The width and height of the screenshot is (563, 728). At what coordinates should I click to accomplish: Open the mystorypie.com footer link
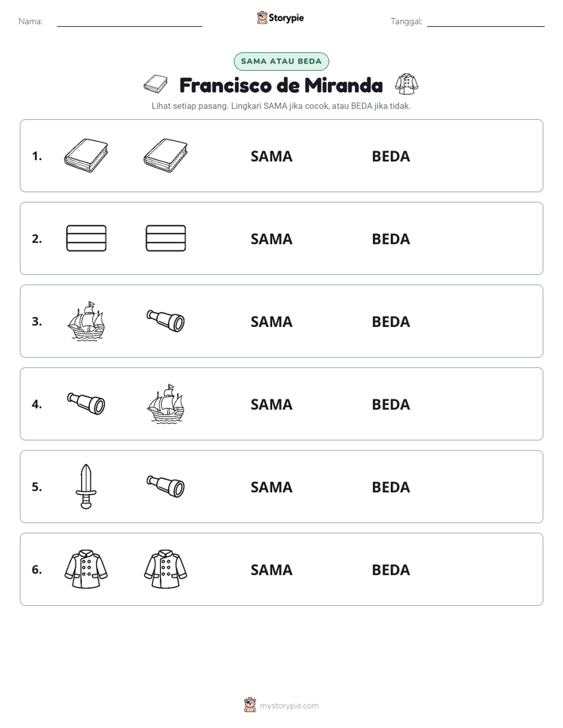[x=289, y=706]
